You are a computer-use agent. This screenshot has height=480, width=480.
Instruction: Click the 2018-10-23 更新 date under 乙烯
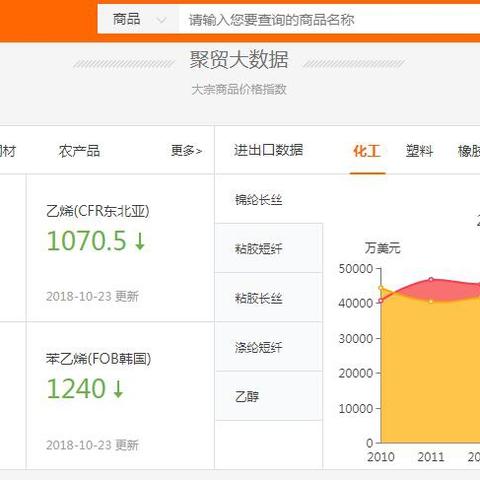click(92, 296)
